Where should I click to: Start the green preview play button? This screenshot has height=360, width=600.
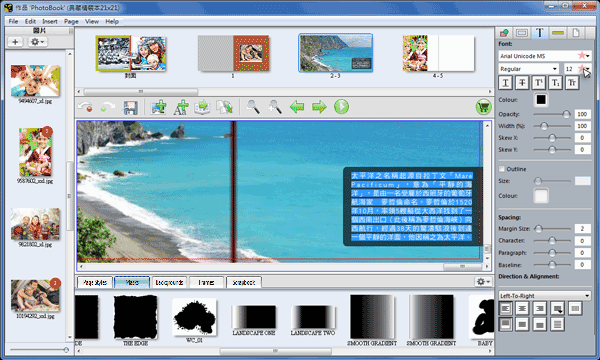coord(341,107)
